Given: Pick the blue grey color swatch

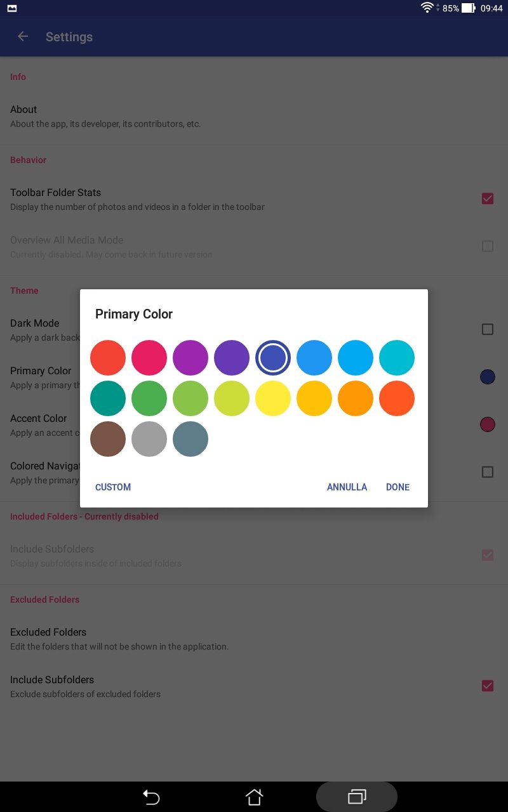Looking at the screenshot, I should (190, 439).
